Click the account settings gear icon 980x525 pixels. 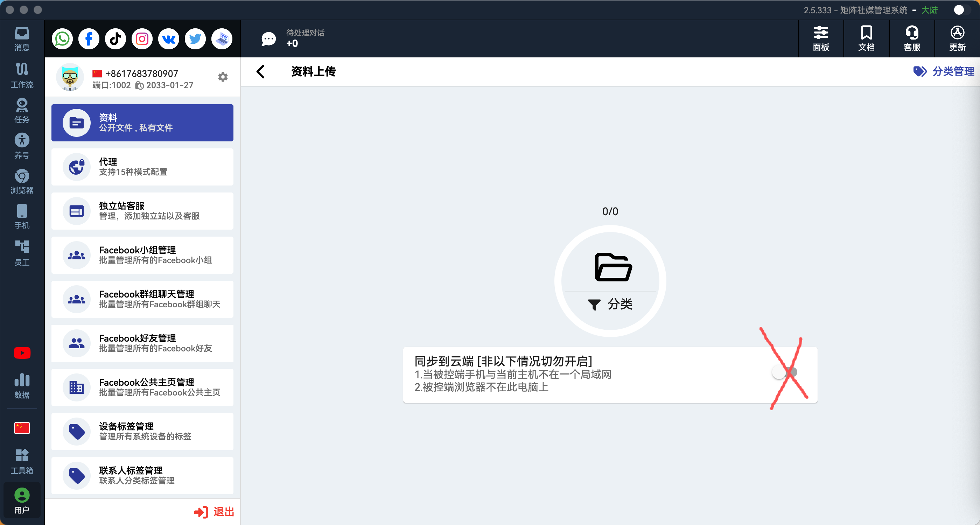tap(223, 77)
